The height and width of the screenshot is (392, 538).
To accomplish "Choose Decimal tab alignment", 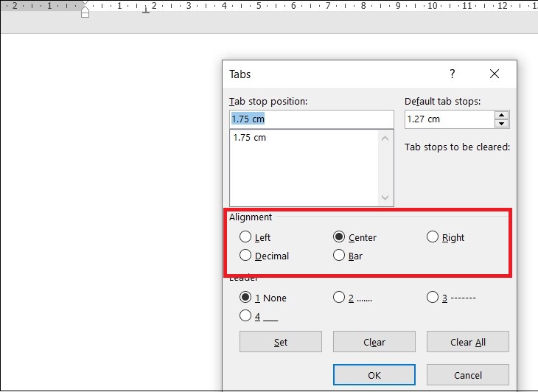I will coord(245,256).
